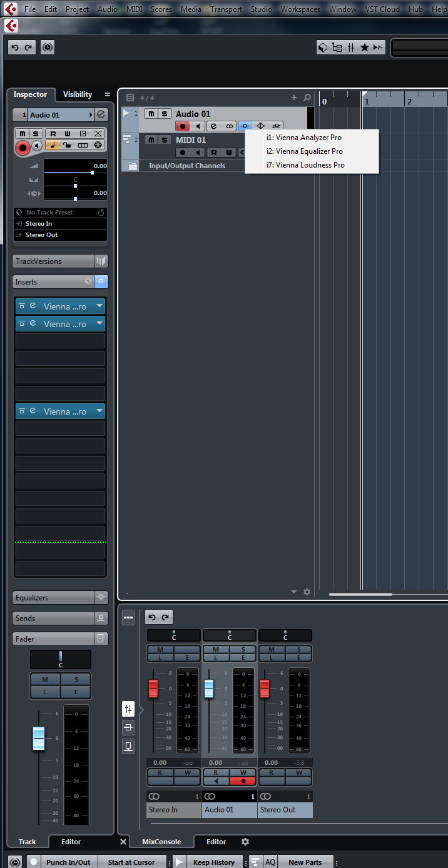Click the Stereo In mixer channel fader
Image resolution: width=448 pixels, height=868 pixels.
pyautogui.click(x=153, y=689)
